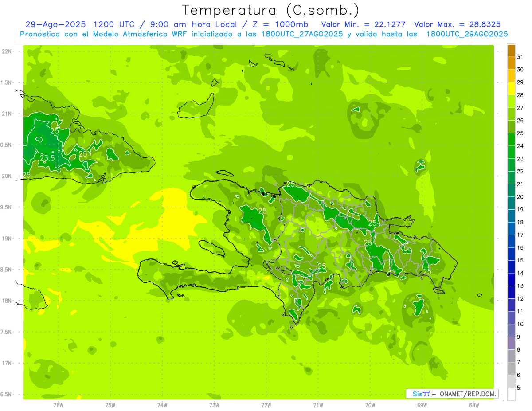The image size is (532, 411).
Task: Click the 72W longitude axis label
Action: 266,405
